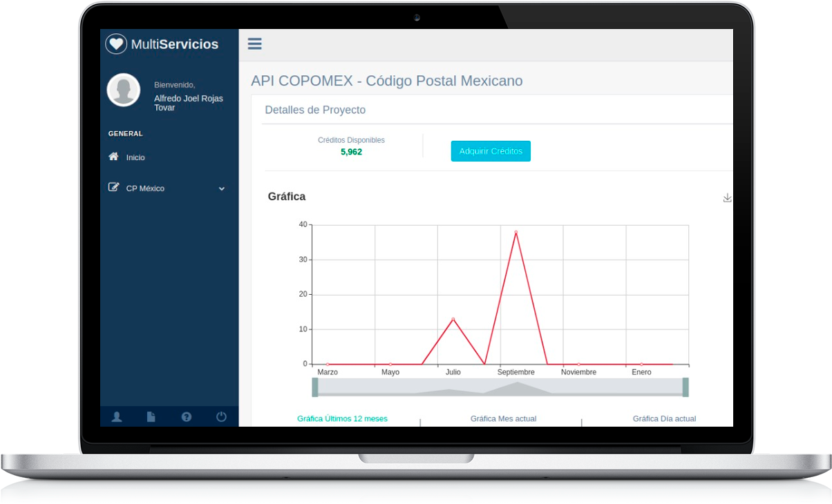Switch to Gráfica Mes actual tab

click(x=503, y=418)
